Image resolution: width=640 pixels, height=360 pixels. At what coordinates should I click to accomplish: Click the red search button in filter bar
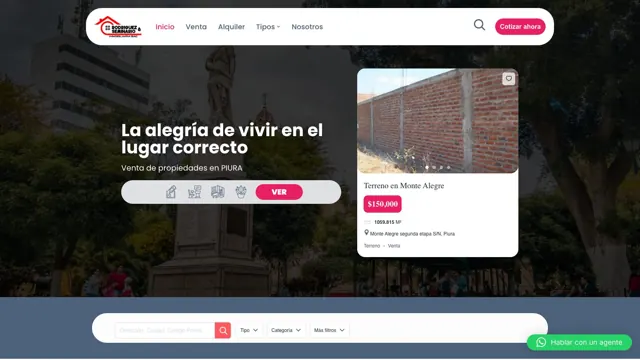click(x=223, y=330)
